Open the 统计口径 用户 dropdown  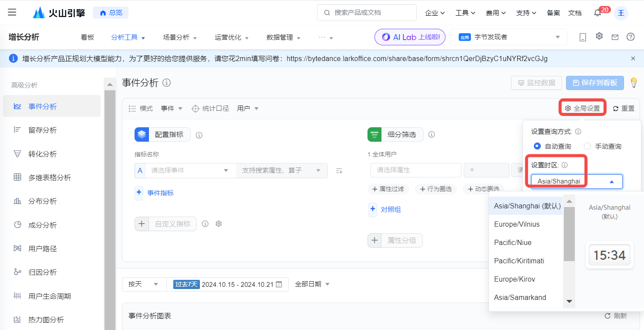click(248, 109)
